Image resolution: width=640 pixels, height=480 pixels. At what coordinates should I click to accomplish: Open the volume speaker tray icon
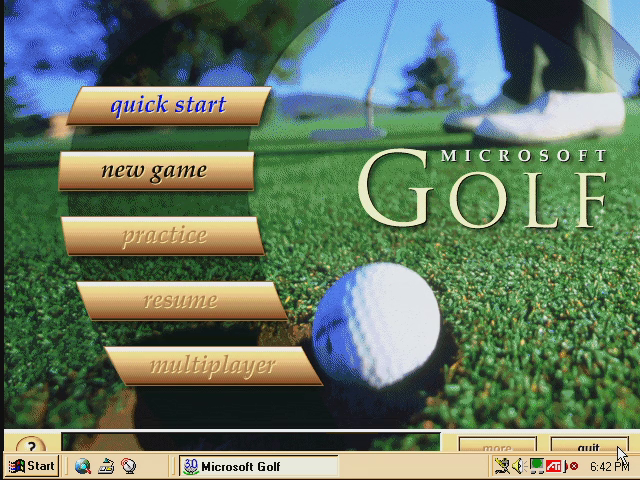coord(518,466)
